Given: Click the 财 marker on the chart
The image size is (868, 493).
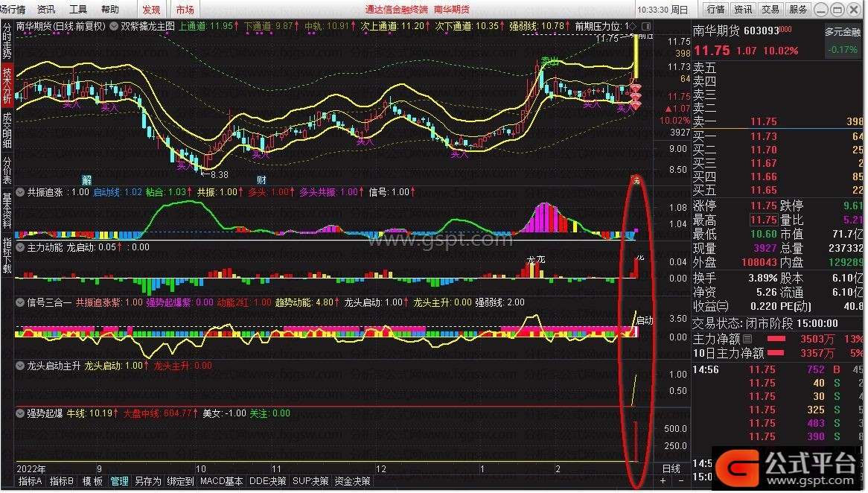Looking at the screenshot, I should tap(261, 180).
